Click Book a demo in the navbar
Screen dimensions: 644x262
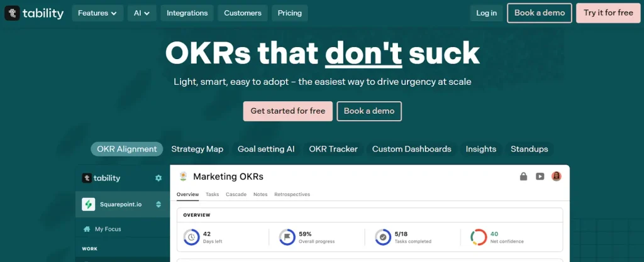pyautogui.click(x=539, y=13)
